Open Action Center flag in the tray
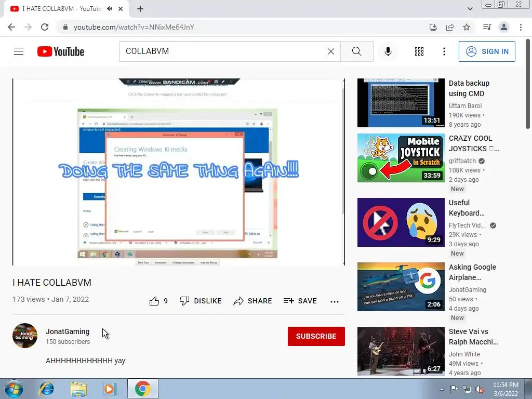532x399 pixels. tap(454, 389)
